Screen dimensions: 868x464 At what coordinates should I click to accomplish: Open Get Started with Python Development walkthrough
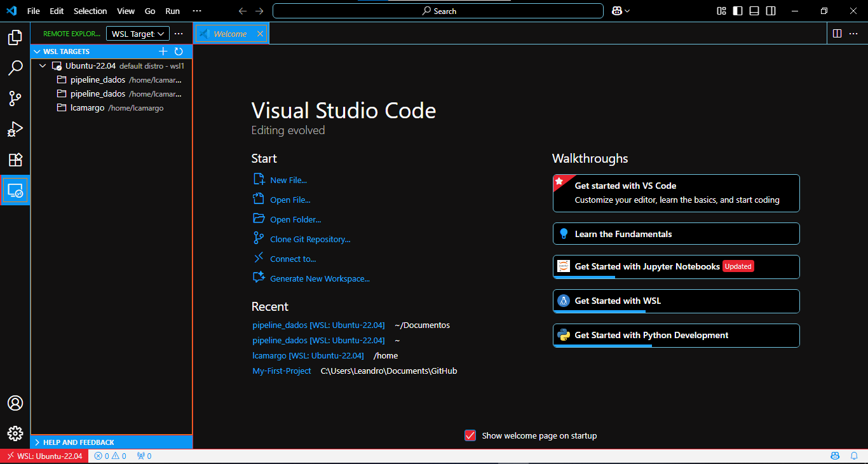click(x=676, y=336)
